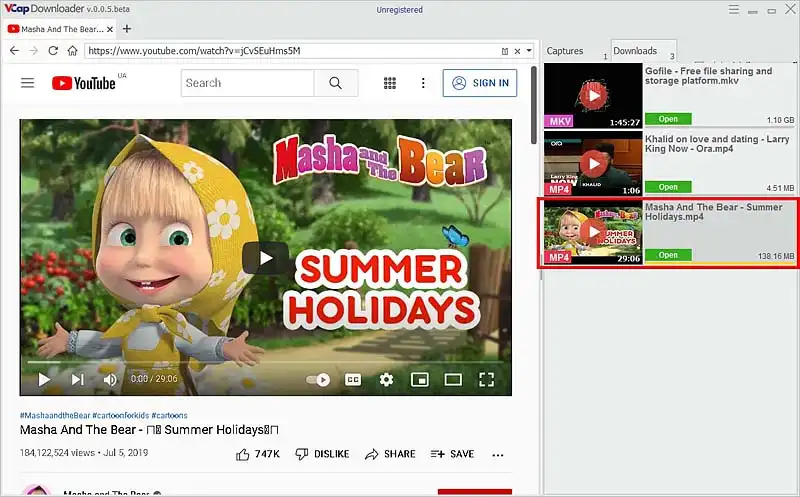The image size is (800, 497).
Task: Click the DISLIKE button
Action: click(x=322, y=454)
